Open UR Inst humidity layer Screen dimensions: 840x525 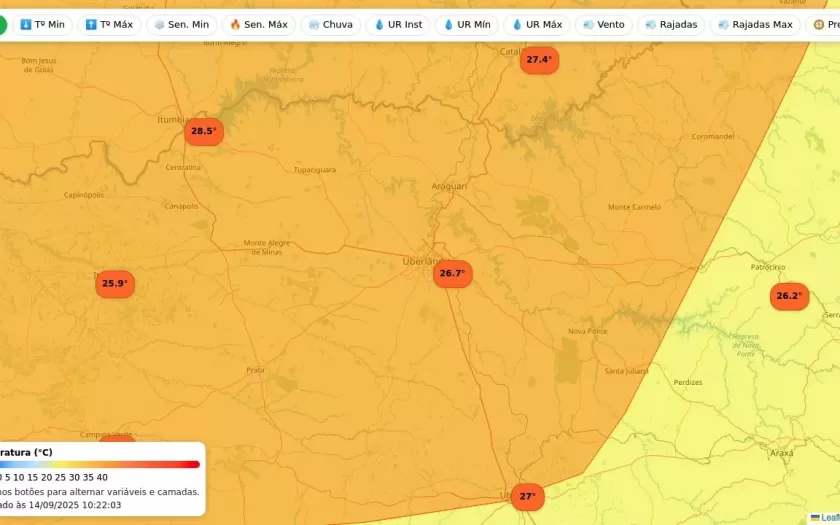point(398,25)
